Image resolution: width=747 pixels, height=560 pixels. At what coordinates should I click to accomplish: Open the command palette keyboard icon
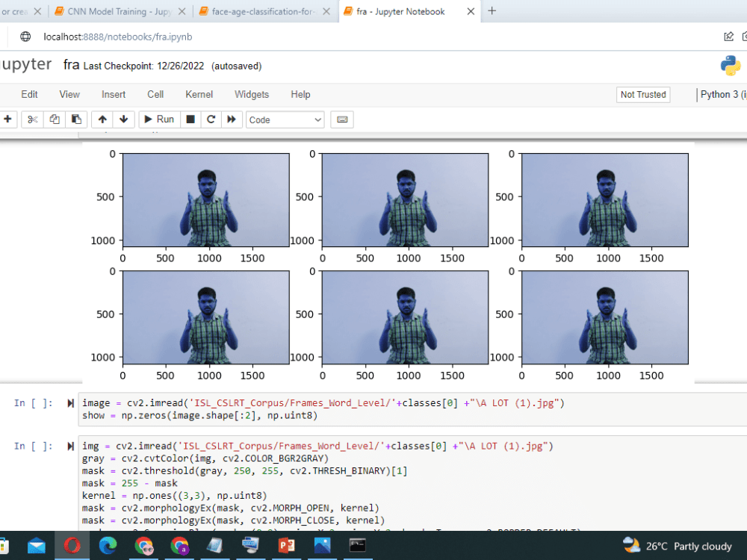341,119
